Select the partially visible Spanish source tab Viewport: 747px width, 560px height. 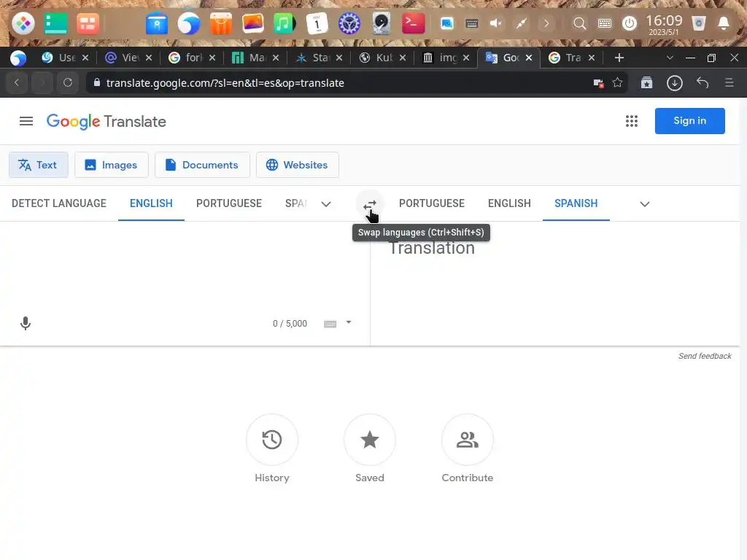(296, 203)
